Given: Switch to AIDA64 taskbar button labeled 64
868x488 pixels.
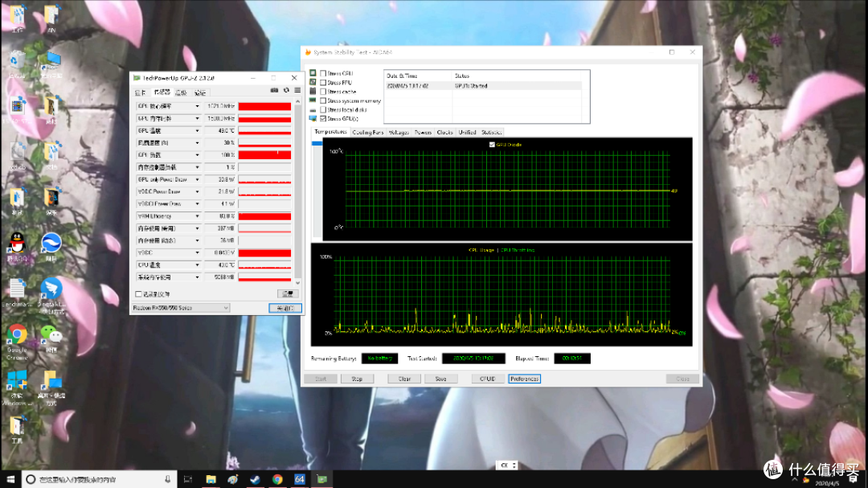Looking at the screenshot, I should 300,479.
